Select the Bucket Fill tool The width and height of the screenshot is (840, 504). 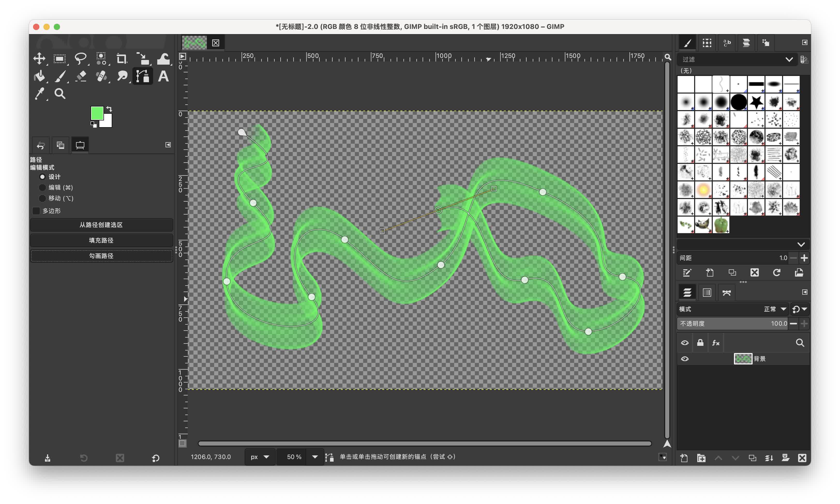39,76
